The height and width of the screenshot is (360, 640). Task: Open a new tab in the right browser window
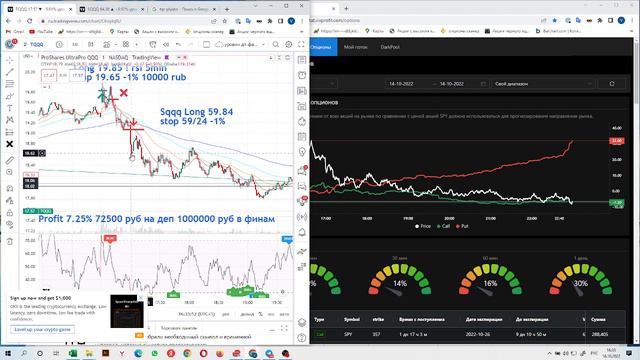point(346,8)
